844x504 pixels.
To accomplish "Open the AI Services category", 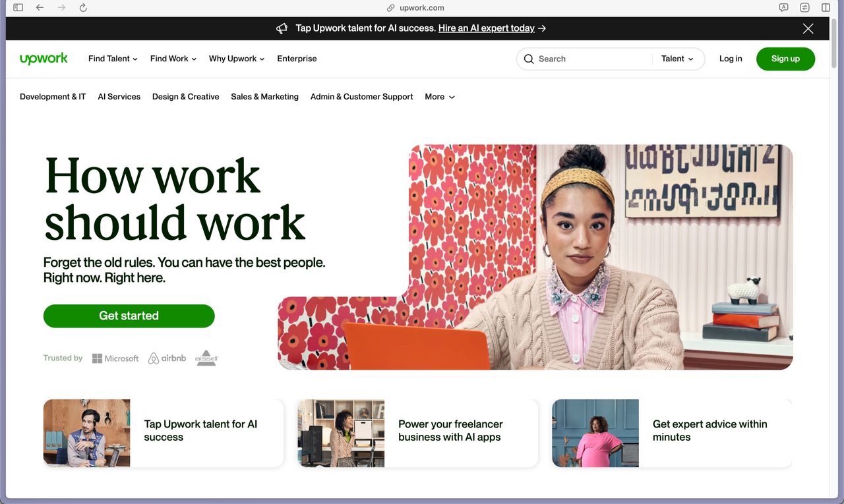I will [x=119, y=97].
